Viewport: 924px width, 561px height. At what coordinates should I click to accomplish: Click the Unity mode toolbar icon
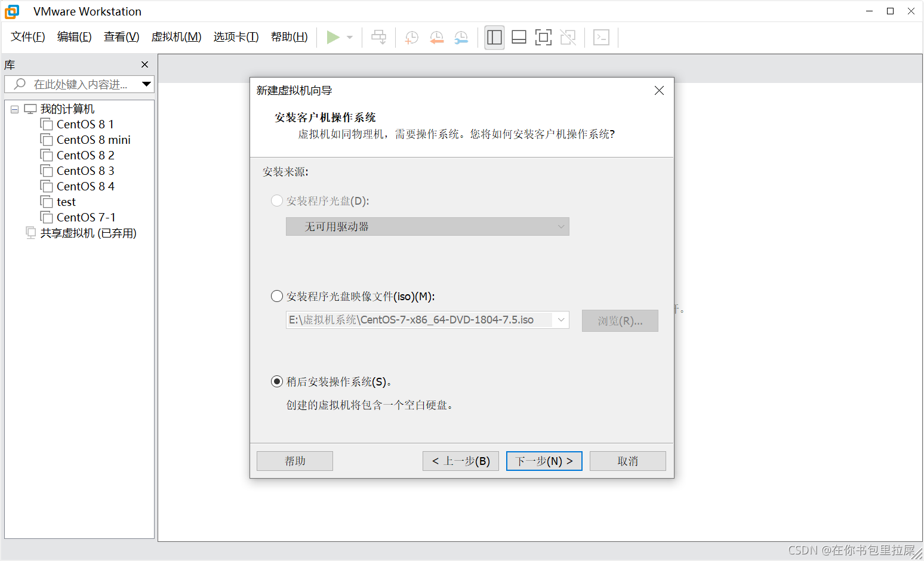click(568, 38)
